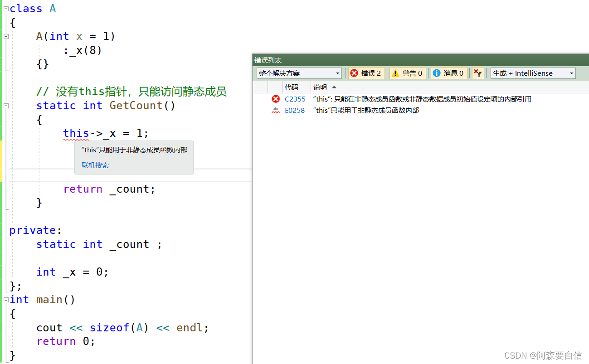The image size is (589, 364).
Task: Click the 联机搜索 link in tooltip
Action: pos(95,165)
